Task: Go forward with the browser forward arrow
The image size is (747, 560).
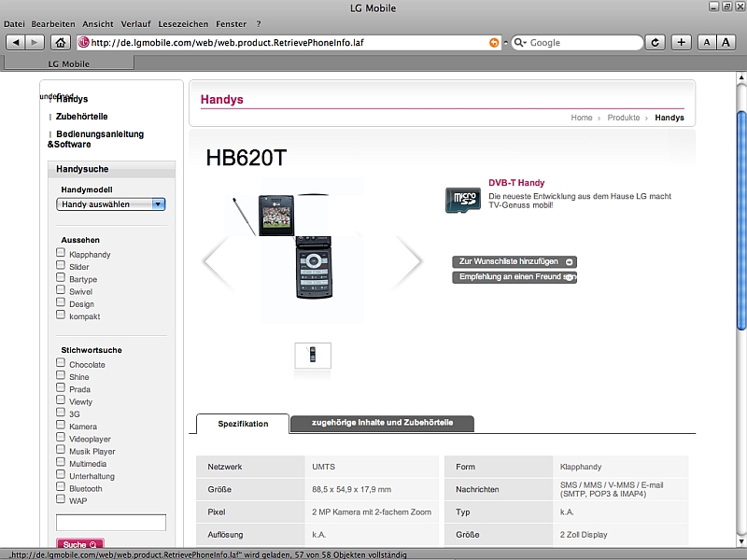Action: pos(35,42)
